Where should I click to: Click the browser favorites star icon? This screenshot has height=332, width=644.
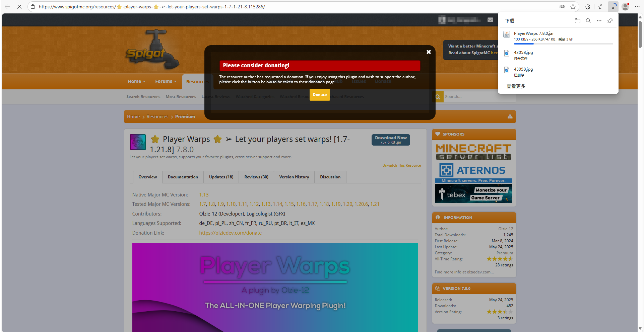[x=573, y=7]
